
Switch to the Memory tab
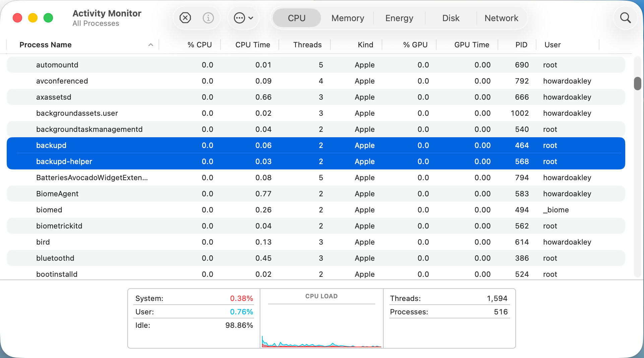pyautogui.click(x=347, y=18)
